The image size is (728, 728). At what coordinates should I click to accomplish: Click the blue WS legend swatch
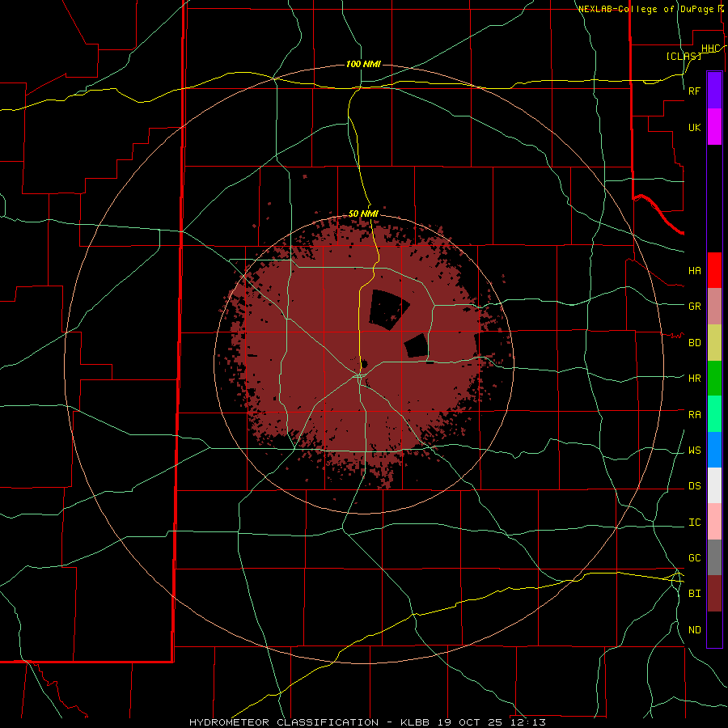click(714, 450)
